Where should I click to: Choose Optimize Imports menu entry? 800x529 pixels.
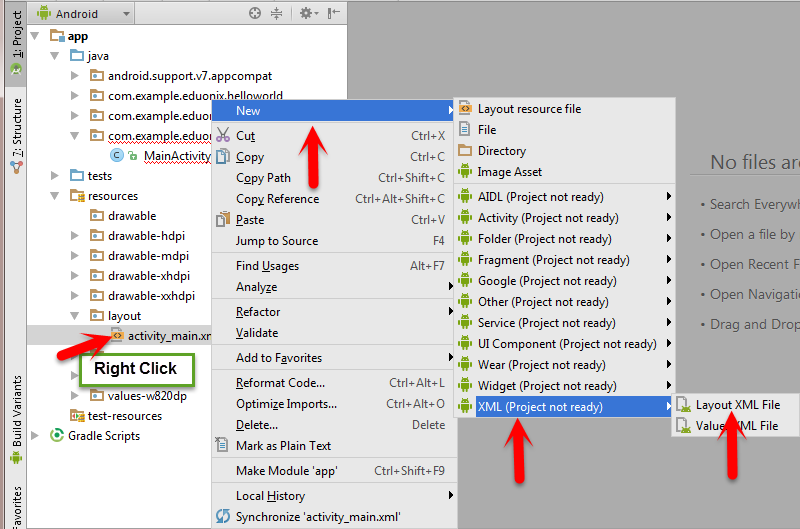[x=333, y=404]
